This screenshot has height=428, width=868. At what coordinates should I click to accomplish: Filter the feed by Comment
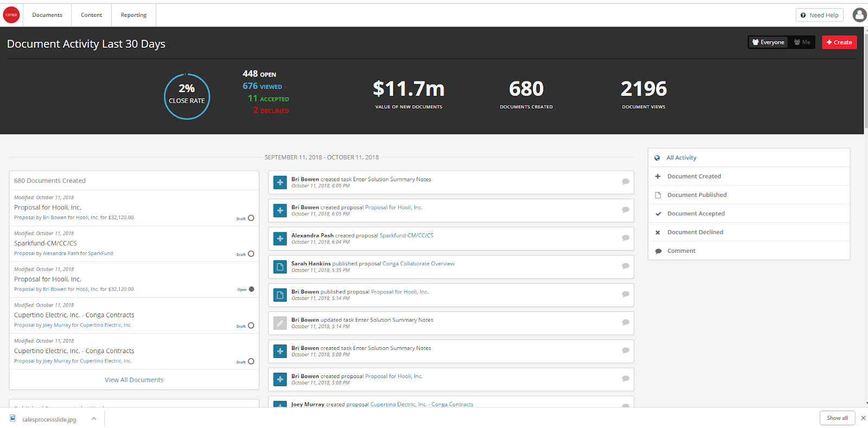[x=749, y=251]
